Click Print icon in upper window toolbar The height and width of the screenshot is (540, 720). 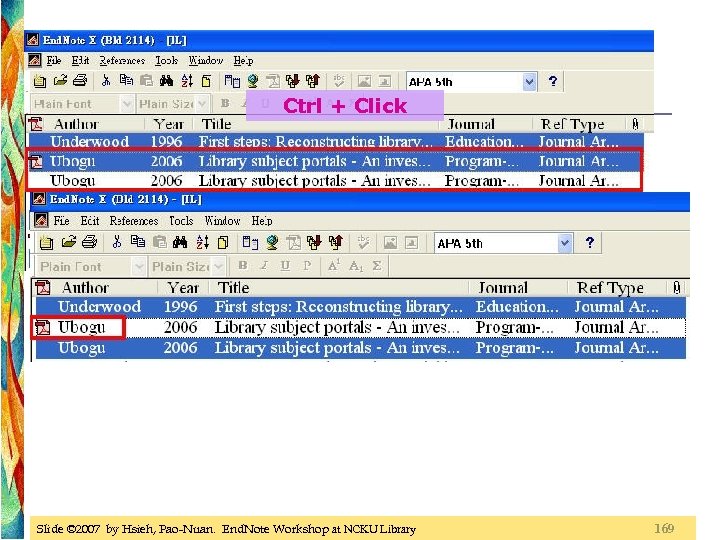80,81
